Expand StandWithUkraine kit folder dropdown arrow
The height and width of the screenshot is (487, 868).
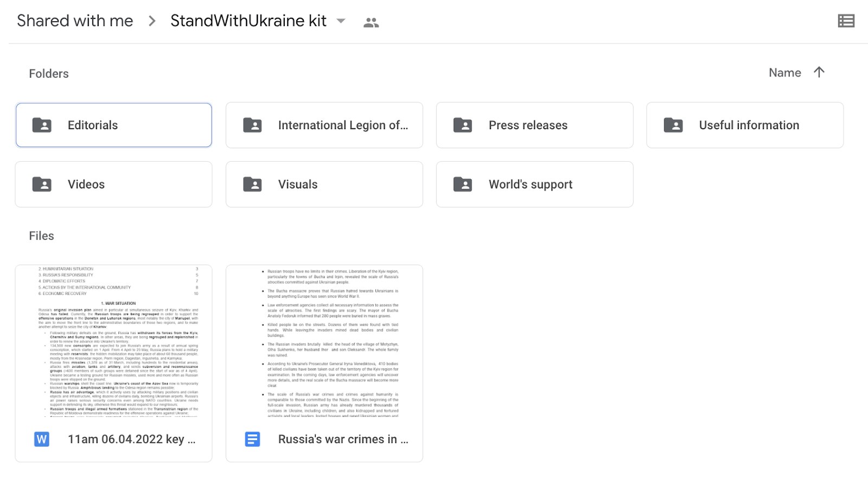[341, 21]
